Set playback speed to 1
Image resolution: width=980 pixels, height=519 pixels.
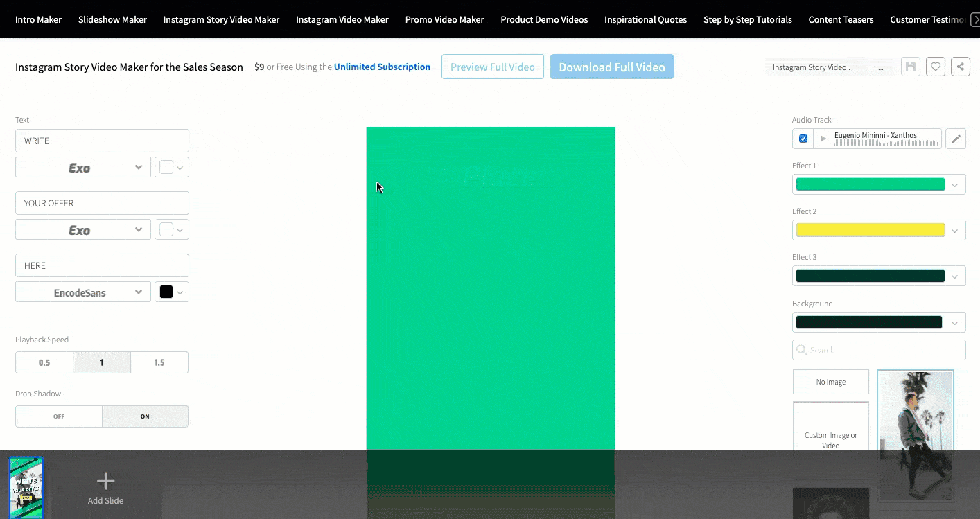(102, 362)
